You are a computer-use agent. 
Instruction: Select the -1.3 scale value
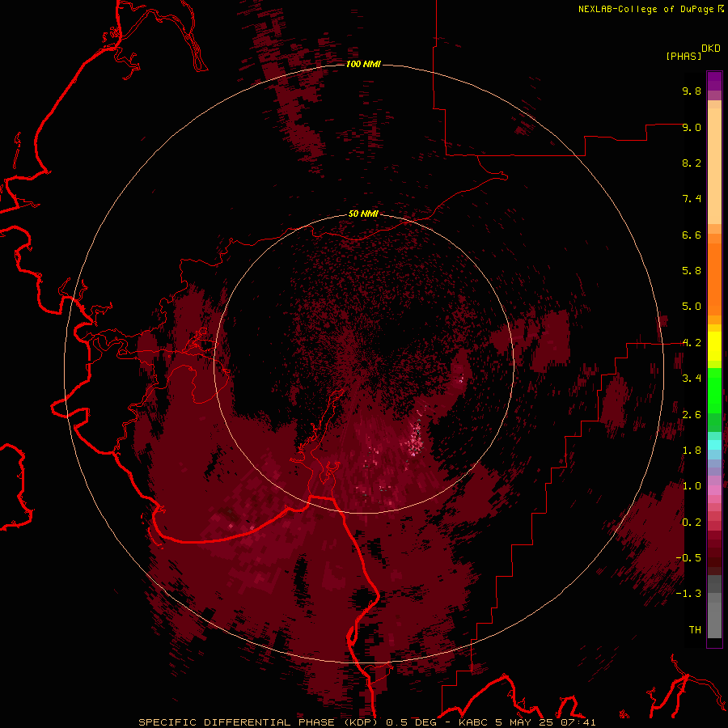688,594
